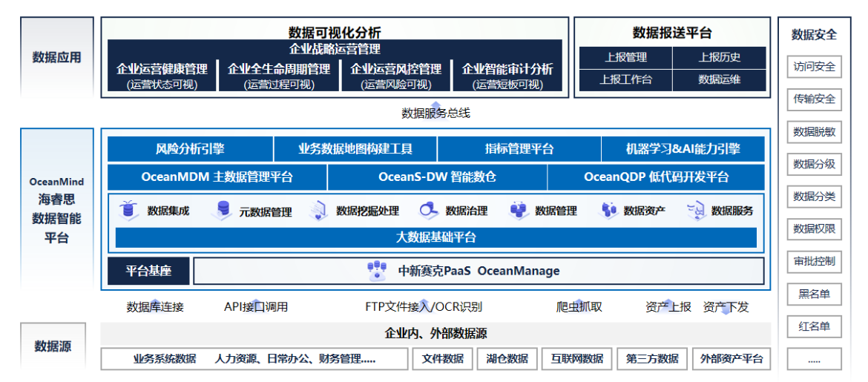Select the 传输安全 box
868x382 pixels.
coord(814,99)
